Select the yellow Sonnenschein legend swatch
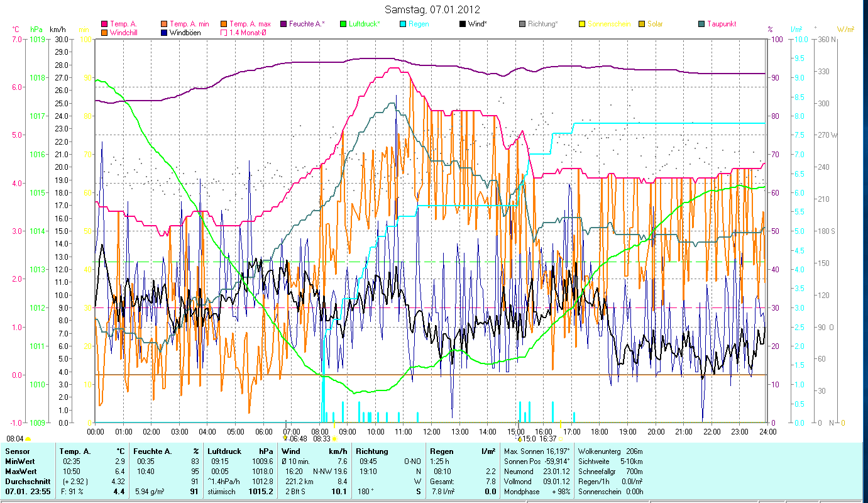 582,24
